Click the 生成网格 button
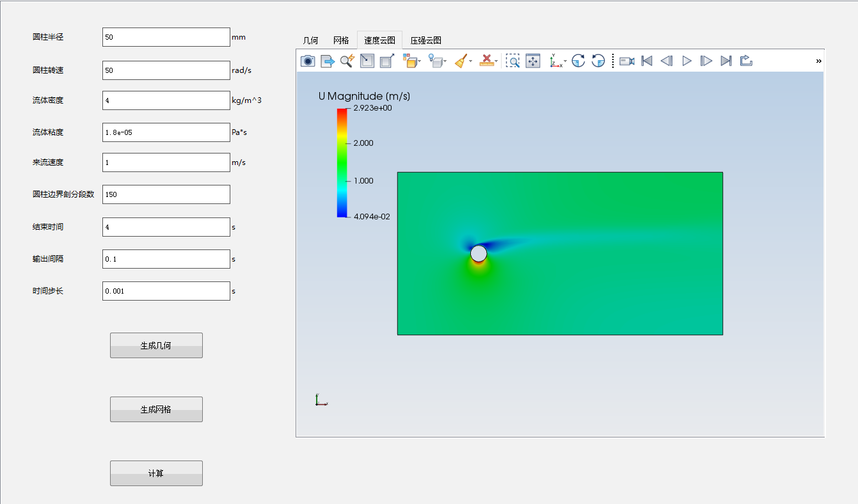This screenshot has height=504, width=858. [156, 409]
